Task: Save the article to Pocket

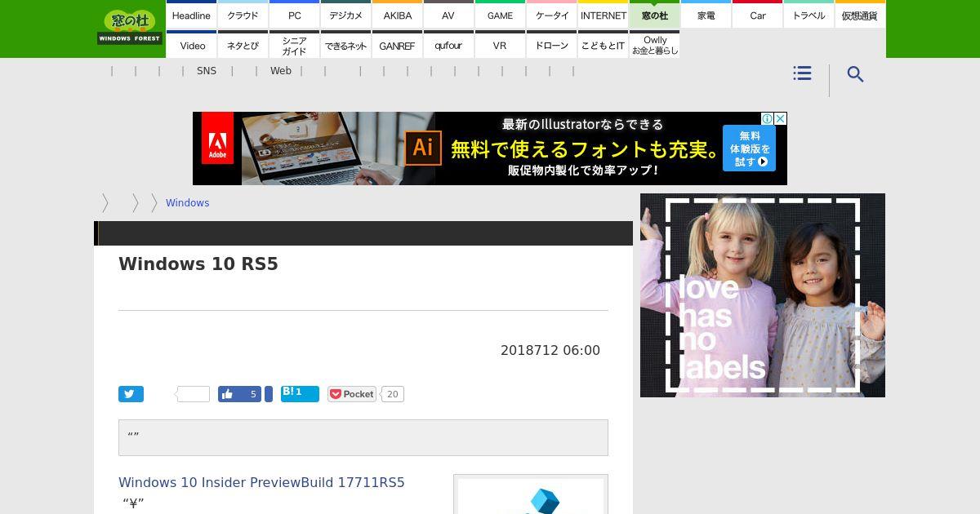Action: pyautogui.click(x=352, y=394)
